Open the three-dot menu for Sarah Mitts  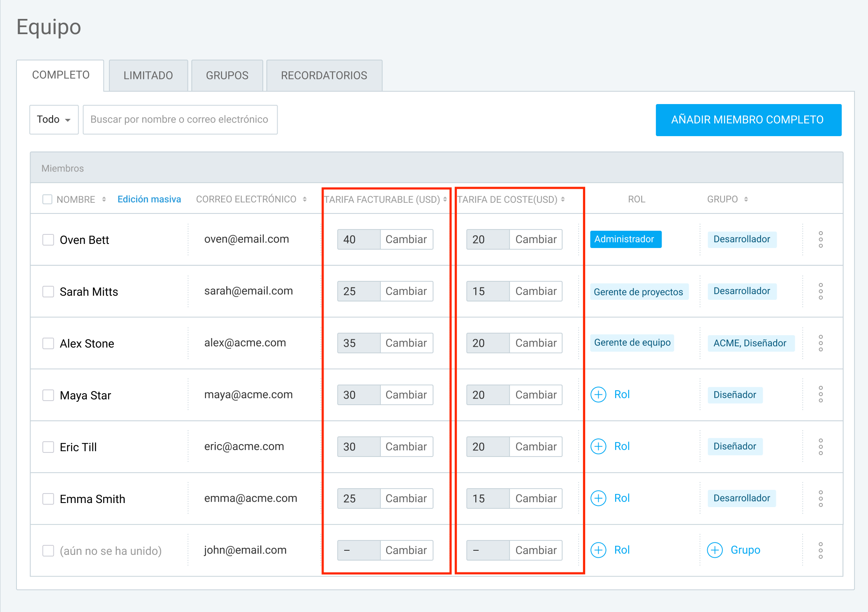coord(821,291)
